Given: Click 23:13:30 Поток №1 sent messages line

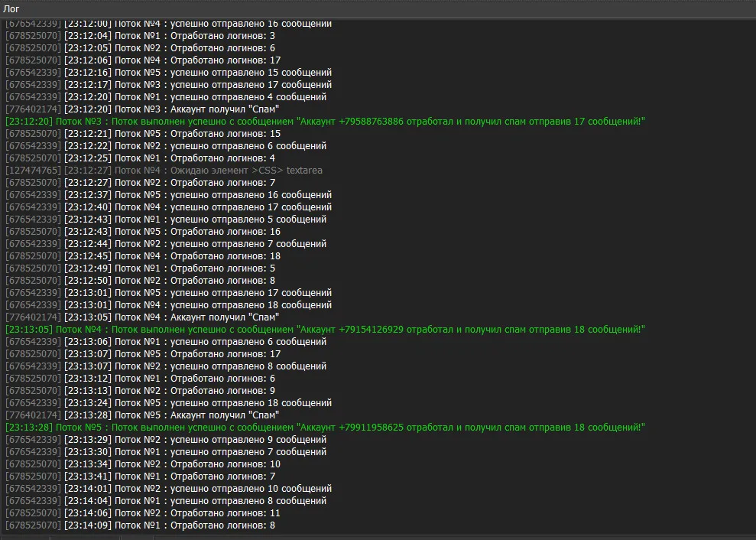Looking at the screenshot, I should pos(220,452).
